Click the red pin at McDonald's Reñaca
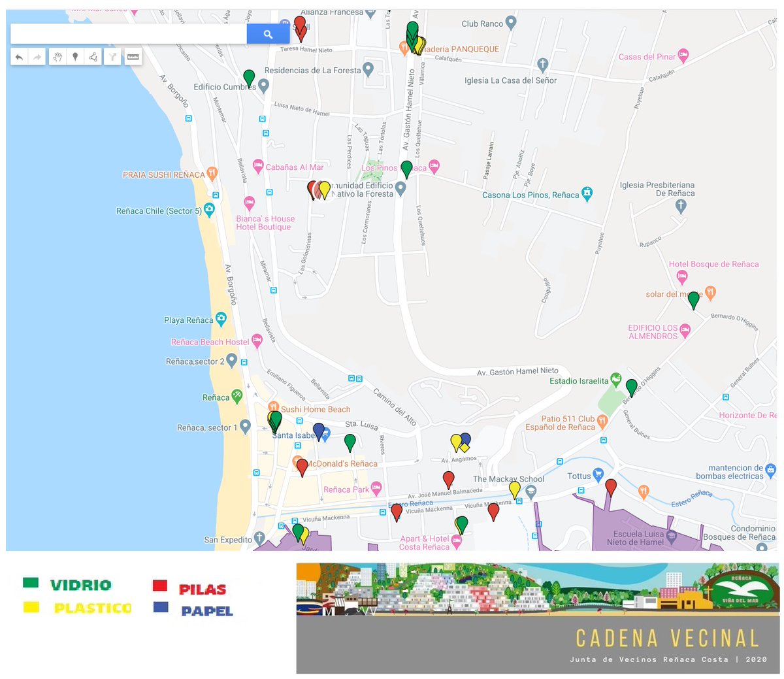784x679 pixels. click(x=302, y=467)
